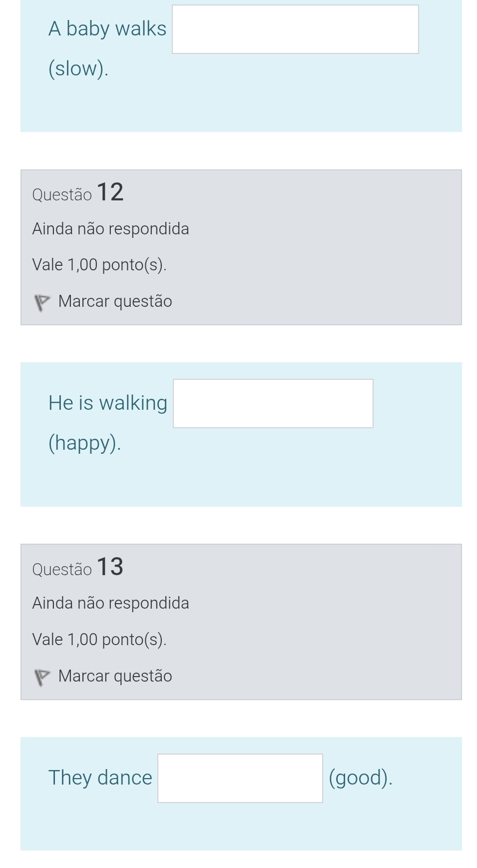Viewport: 477px width, 868px height.
Task: Click 'Marcar questão' link under Questão 13
Action: point(115,676)
